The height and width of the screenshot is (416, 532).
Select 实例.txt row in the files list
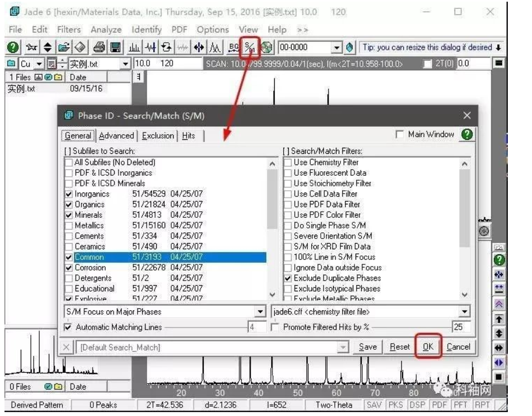(67, 89)
